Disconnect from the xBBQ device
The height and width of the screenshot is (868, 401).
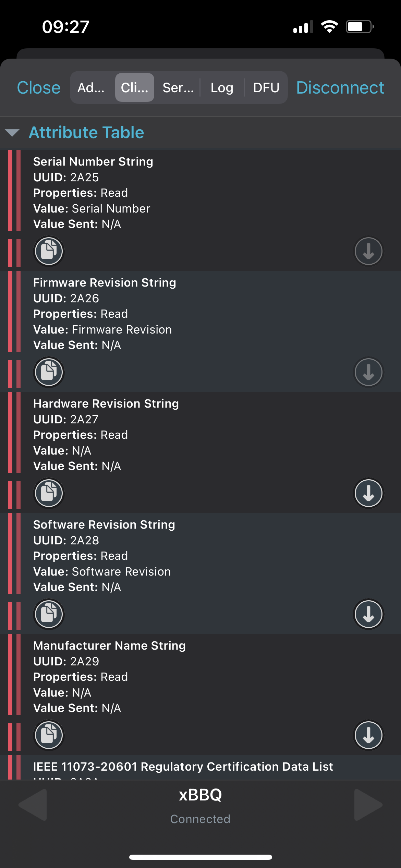coord(340,87)
